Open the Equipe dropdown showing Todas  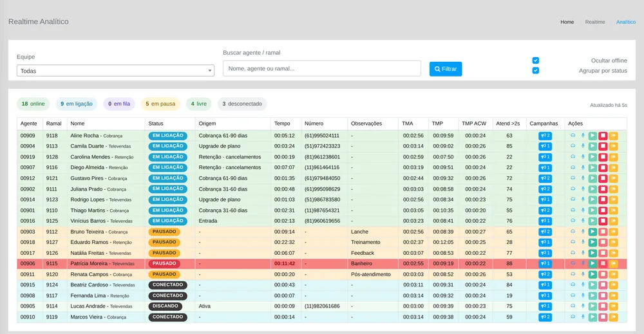[115, 71]
